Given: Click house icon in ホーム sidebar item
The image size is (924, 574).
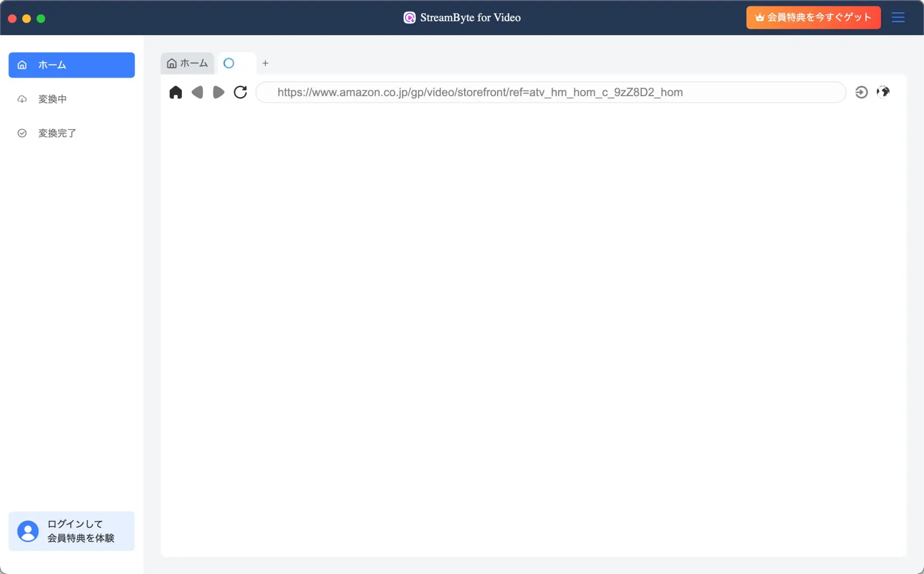Looking at the screenshot, I should [x=22, y=65].
